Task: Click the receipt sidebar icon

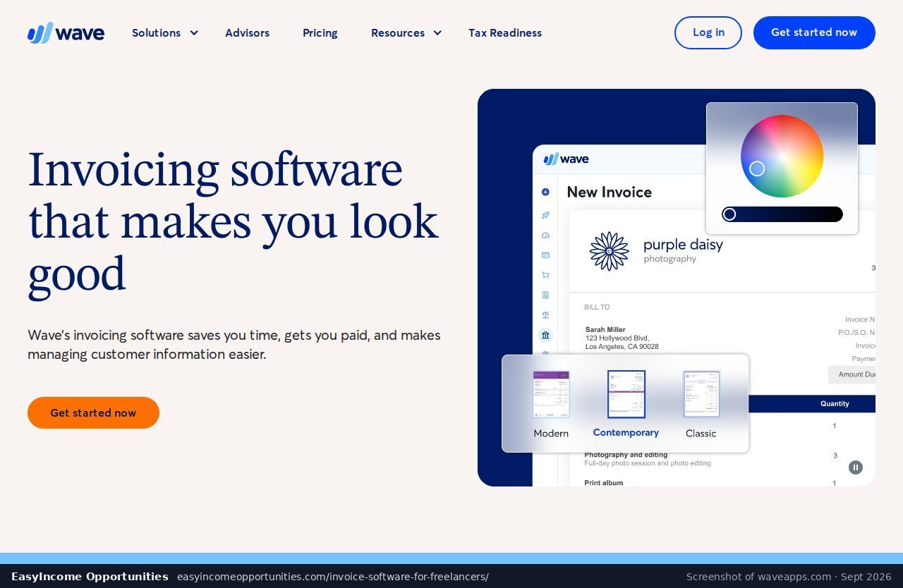Action: 545,295
